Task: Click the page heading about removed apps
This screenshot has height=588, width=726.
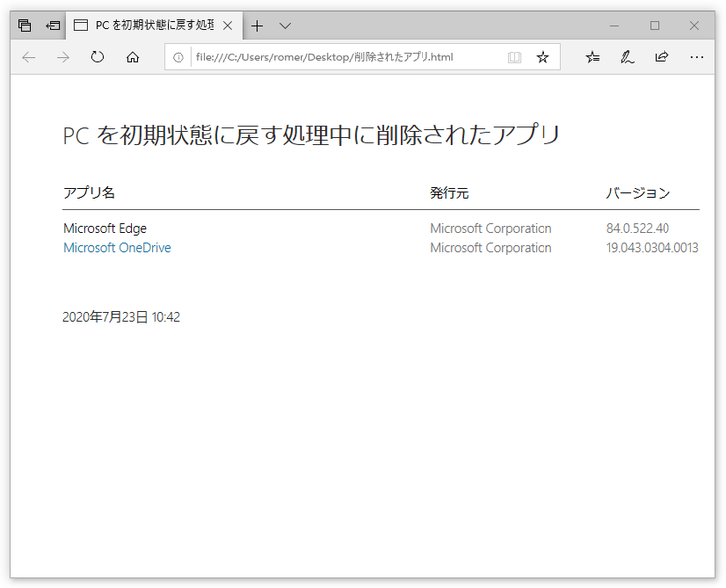Action: (x=311, y=135)
